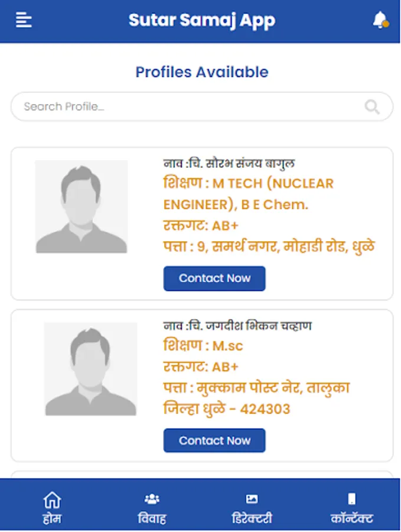This screenshot has width=401, height=532.
Task: Open सौरभ संजय बागुल's profile photo
Action: (x=81, y=207)
